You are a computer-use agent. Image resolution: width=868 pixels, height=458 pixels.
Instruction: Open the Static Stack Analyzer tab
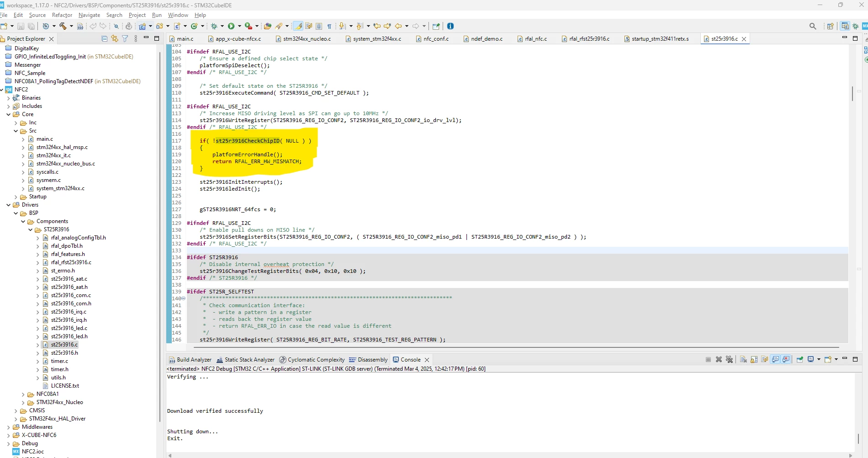tap(245, 360)
